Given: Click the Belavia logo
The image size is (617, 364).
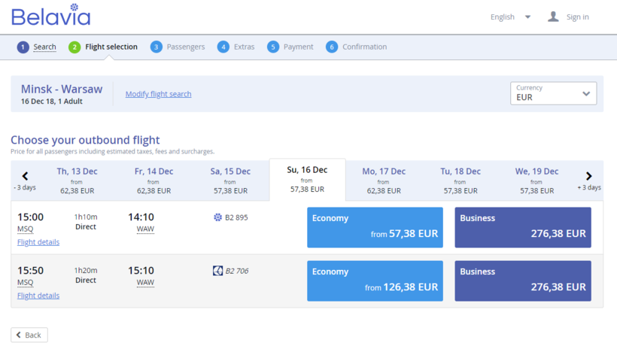Looking at the screenshot, I should pos(50,15).
